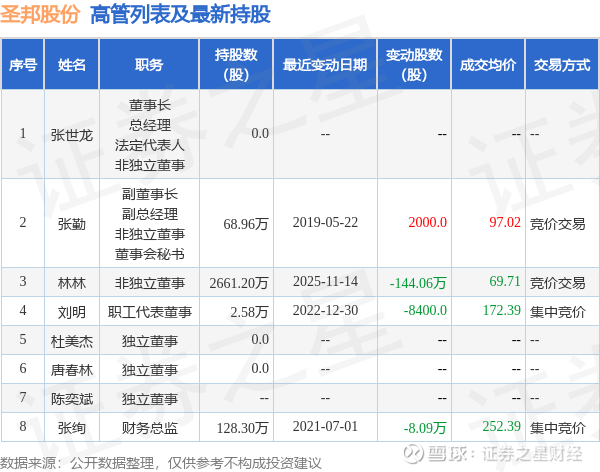
Task: Click the 职工代表董事 position cell
Action: (150, 312)
